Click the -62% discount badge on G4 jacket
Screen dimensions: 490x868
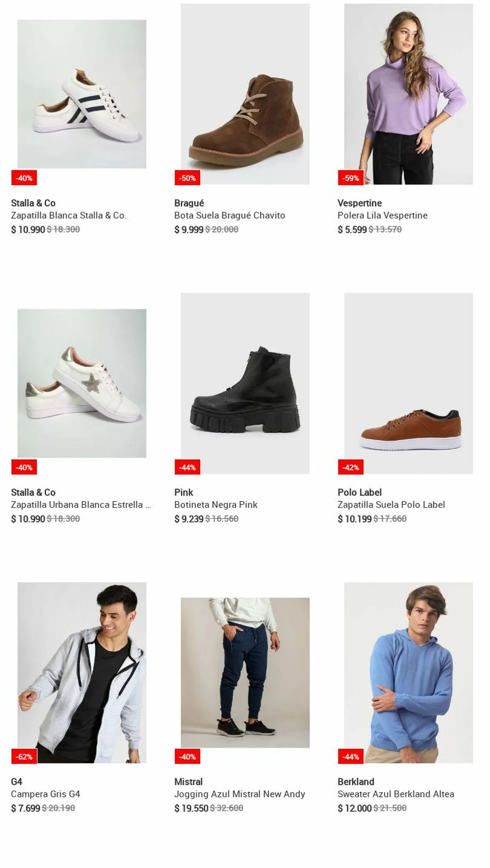24,757
